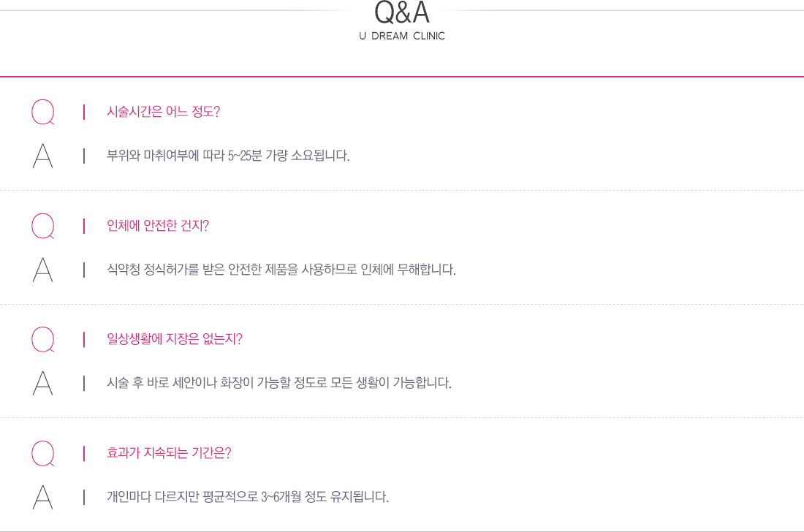Click the Q&A heading at the top
804x532 pixels.
point(402,12)
